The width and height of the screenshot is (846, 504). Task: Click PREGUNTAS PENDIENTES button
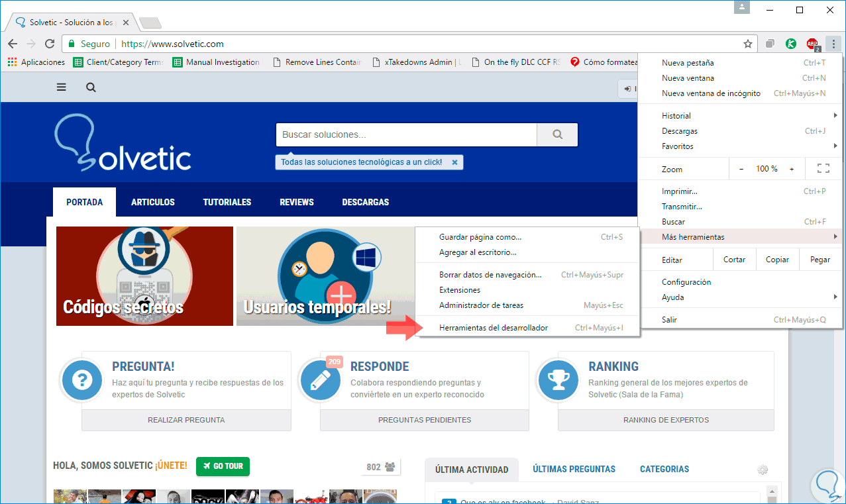(425, 420)
